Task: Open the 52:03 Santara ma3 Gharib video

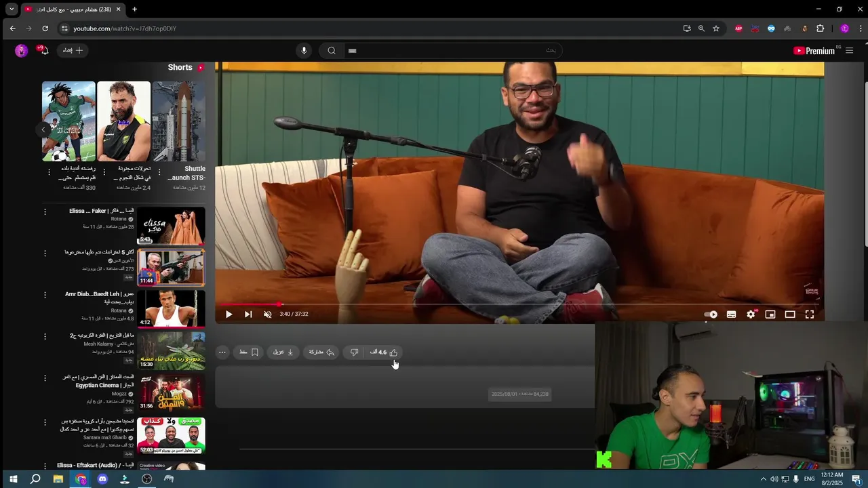Action: [x=171, y=435]
